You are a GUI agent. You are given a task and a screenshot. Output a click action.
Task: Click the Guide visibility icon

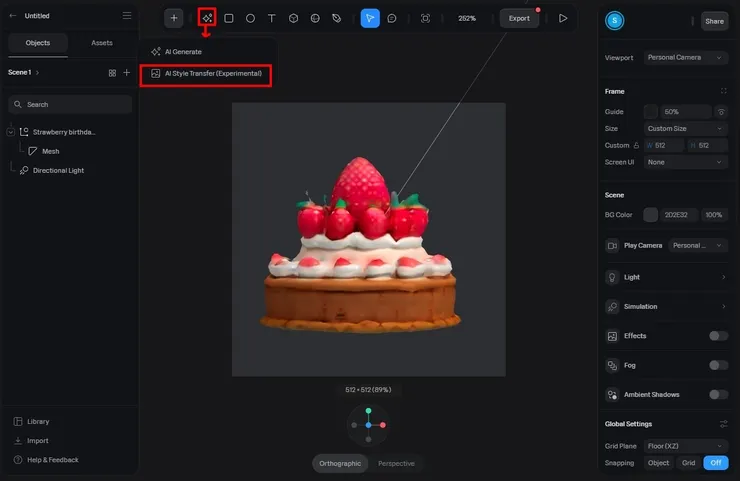point(721,112)
